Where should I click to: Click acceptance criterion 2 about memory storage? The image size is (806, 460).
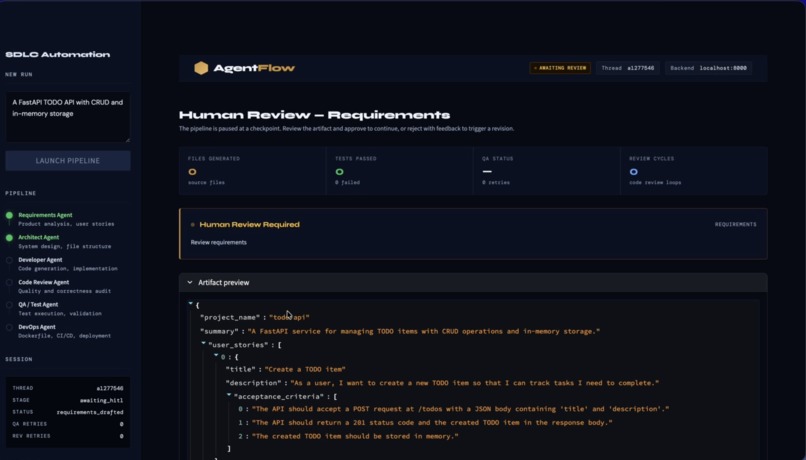click(x=355, y=436)
